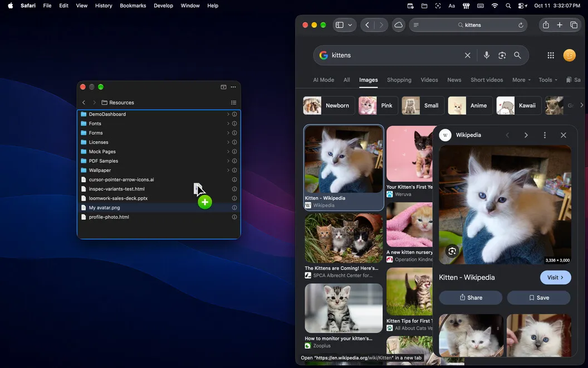This screenshot has height=368, width=588.
Task: Click the Visit button
Action: 555,278
